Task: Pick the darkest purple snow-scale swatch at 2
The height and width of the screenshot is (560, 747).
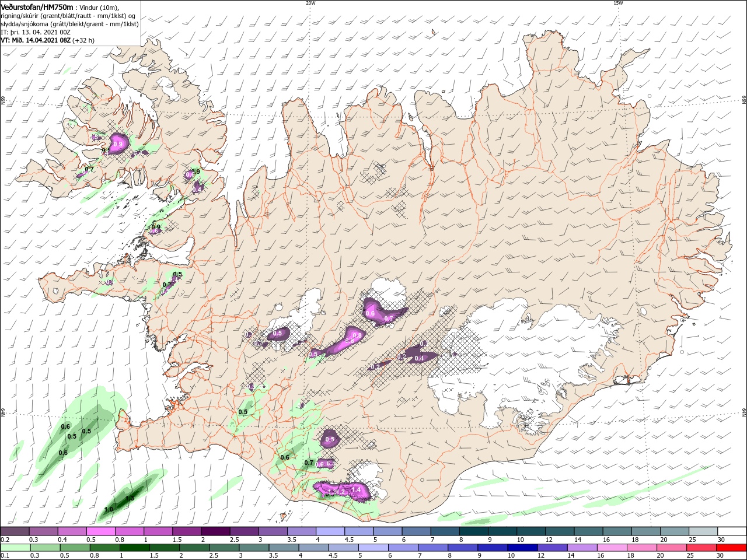Action: [215, 531]
